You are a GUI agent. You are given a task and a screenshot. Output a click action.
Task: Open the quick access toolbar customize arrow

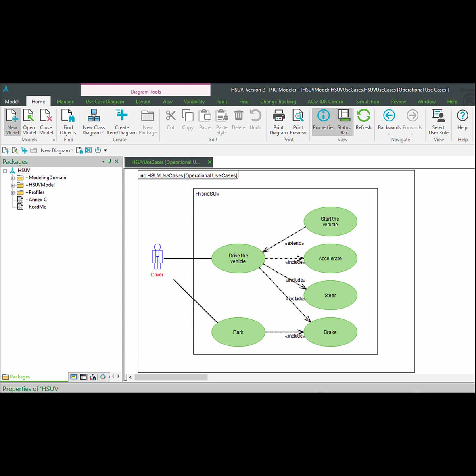point(105,150)
